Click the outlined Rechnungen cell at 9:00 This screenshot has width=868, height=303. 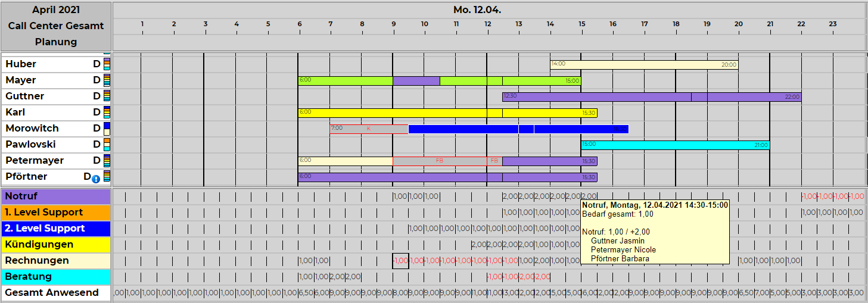click(x=400, y=261)
